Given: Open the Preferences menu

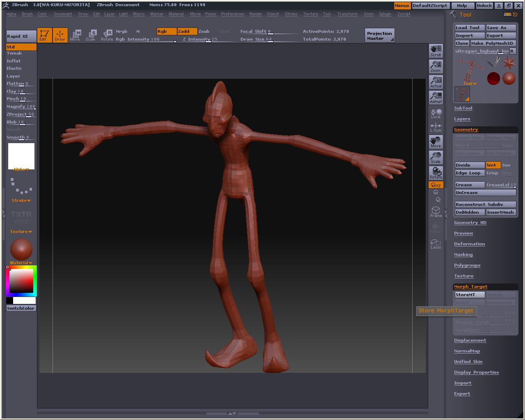Looking at the screenshot, I should coord(233,14).
